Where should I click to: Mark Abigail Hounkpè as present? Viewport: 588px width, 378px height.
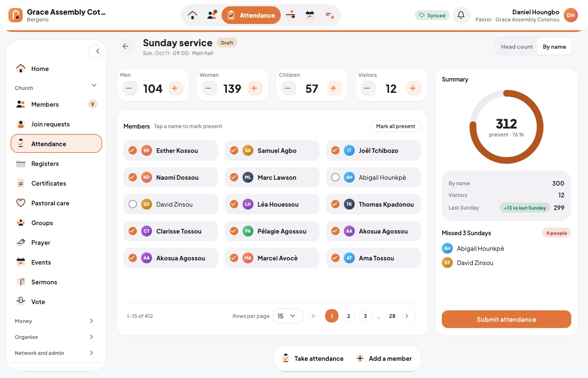pos(373,177)
